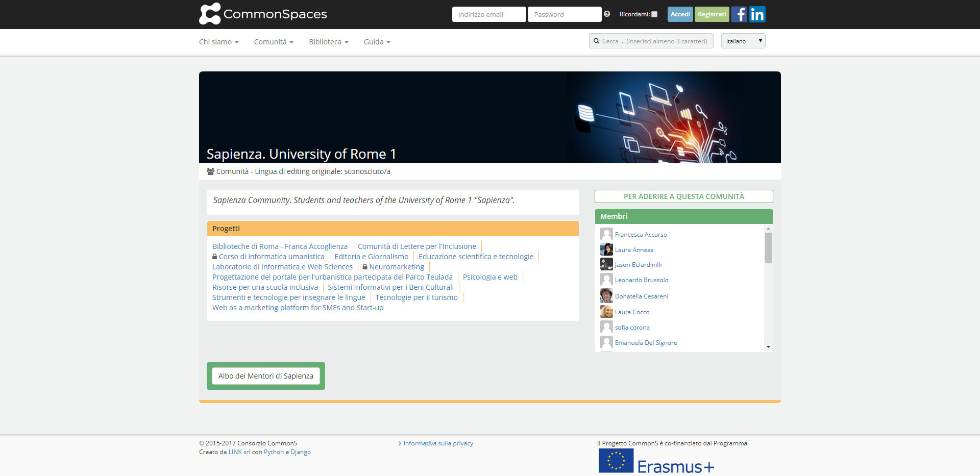The width and height of the screenshot is (980, 476).
Task: Open Educazione scientifica e tecnologie
Action: (476, 257)
